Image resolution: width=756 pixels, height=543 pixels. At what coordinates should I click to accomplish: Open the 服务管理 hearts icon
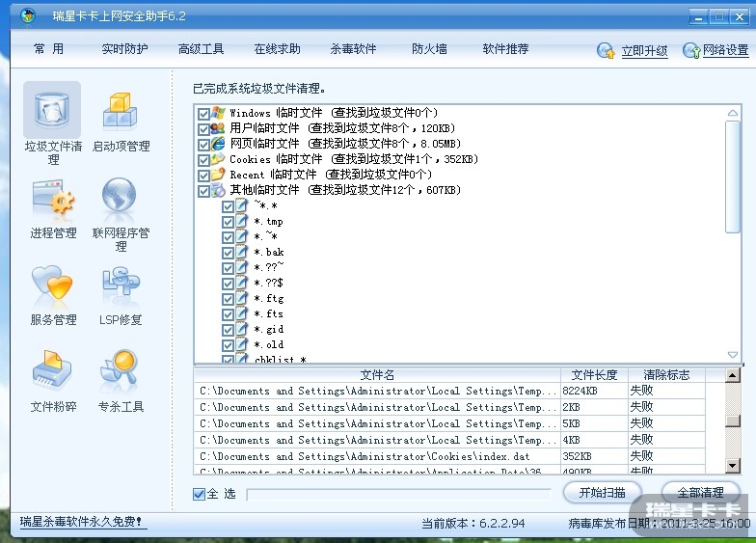[52, 284]
